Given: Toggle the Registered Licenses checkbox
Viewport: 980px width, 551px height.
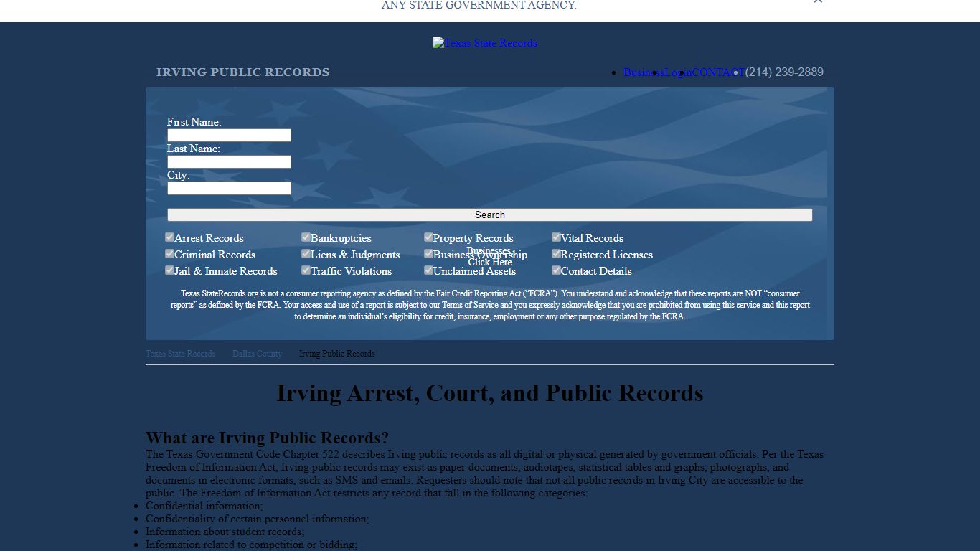Looking at the screenshot, I should click(556, 253).
